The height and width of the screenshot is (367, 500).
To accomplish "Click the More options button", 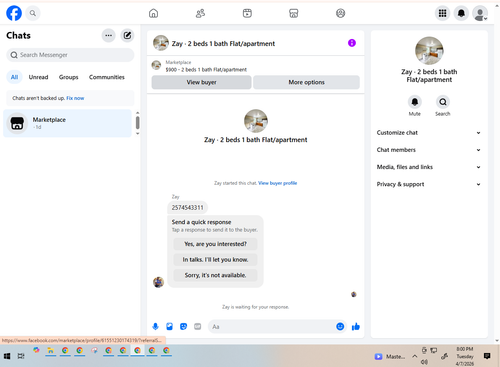I will tap(306, 82).
